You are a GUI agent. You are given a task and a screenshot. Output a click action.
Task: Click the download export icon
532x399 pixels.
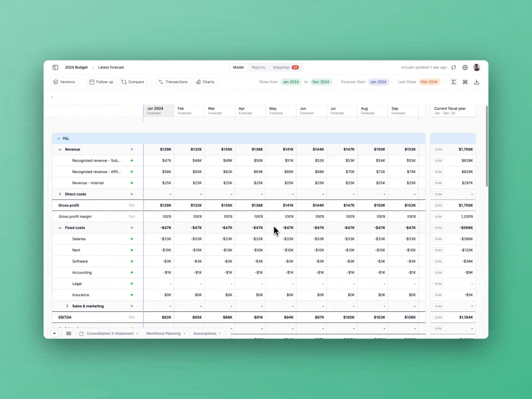pyautogui.click(x=477, y=82)
